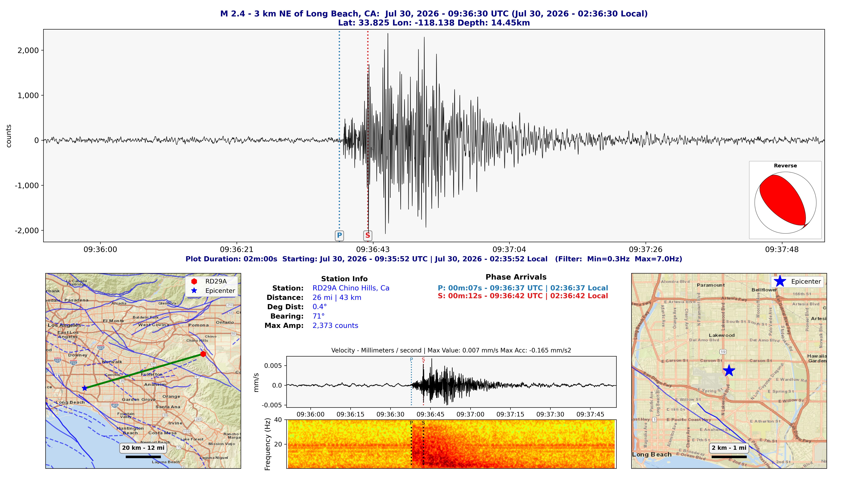Click the Interstate 105 shield on the regional map
Image resolution: width=868 pixels, height=488 pixels.
58,360
